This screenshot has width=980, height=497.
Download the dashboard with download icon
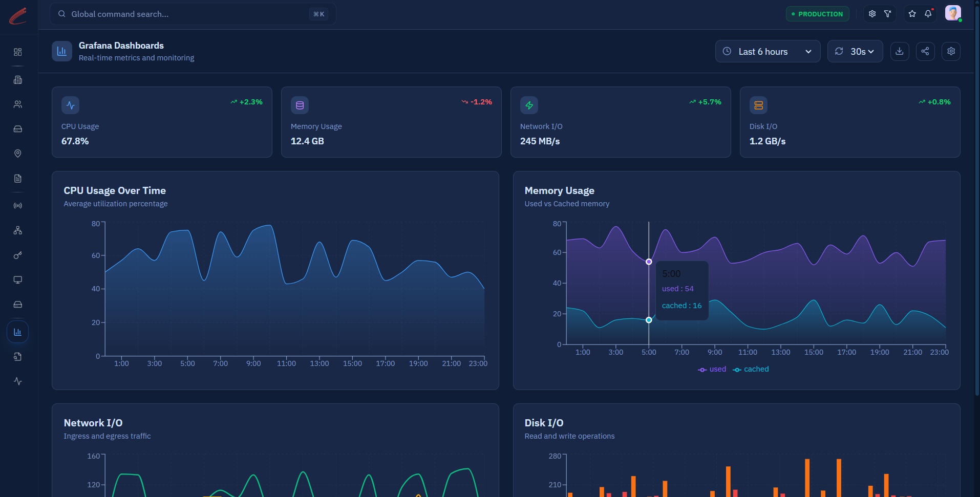click(900, 51)
